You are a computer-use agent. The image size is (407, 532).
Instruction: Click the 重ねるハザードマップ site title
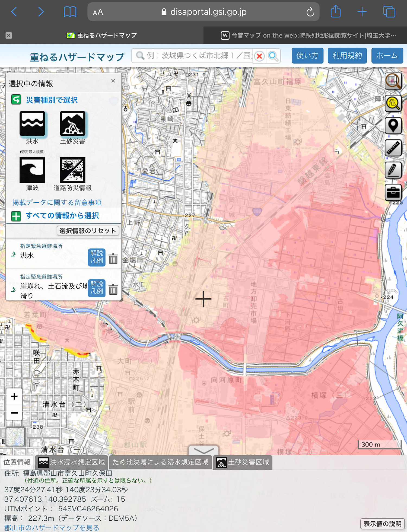click(77, 57)
